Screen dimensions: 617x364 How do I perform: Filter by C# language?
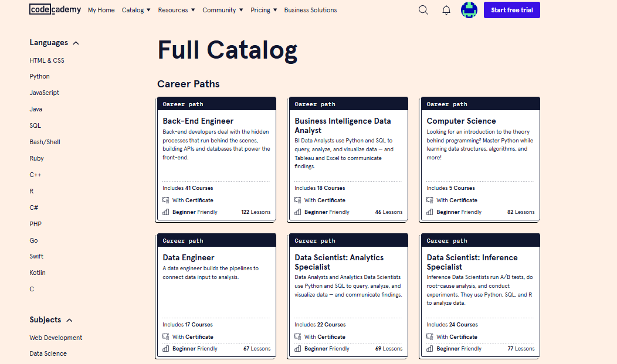(x=34, y=207)
